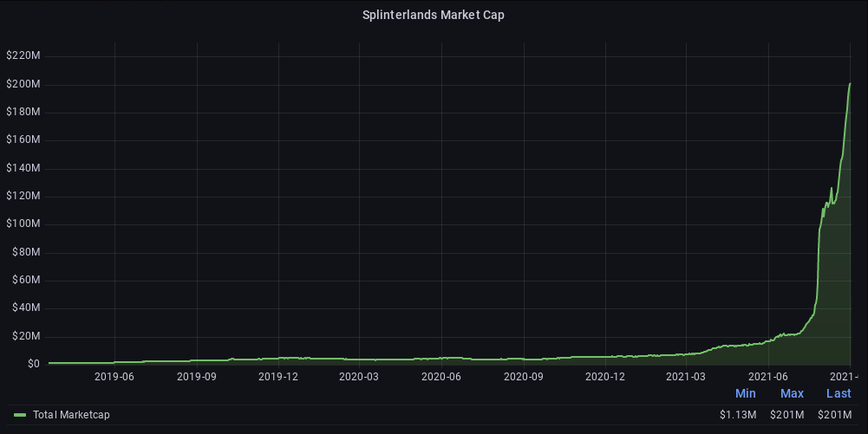Click the $180M y-axis label
868x434 pixels.
pos(23,112)
